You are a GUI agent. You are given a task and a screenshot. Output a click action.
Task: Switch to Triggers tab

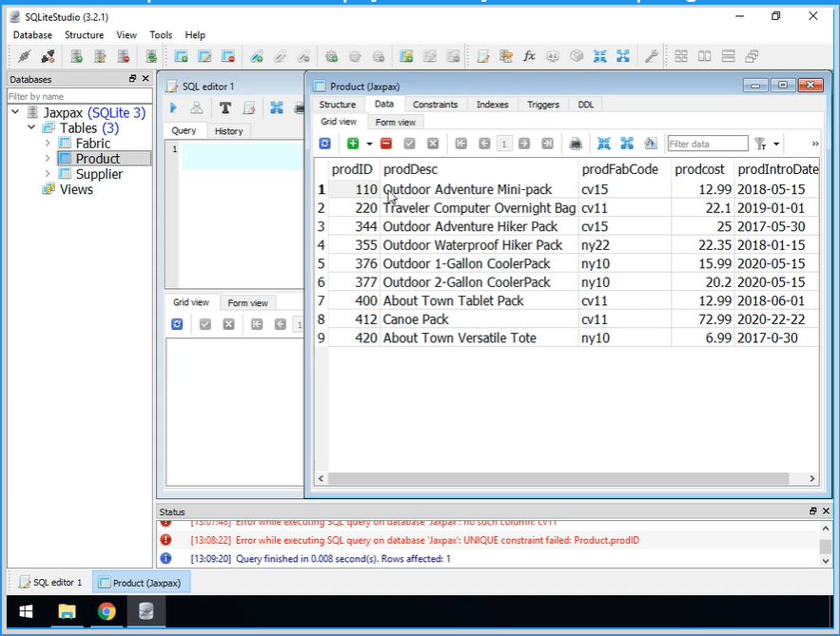542,105
